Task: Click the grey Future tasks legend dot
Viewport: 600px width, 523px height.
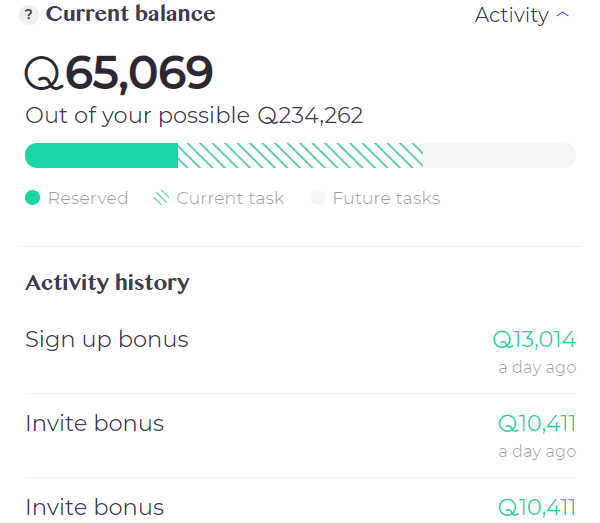Action: point(317,198)
